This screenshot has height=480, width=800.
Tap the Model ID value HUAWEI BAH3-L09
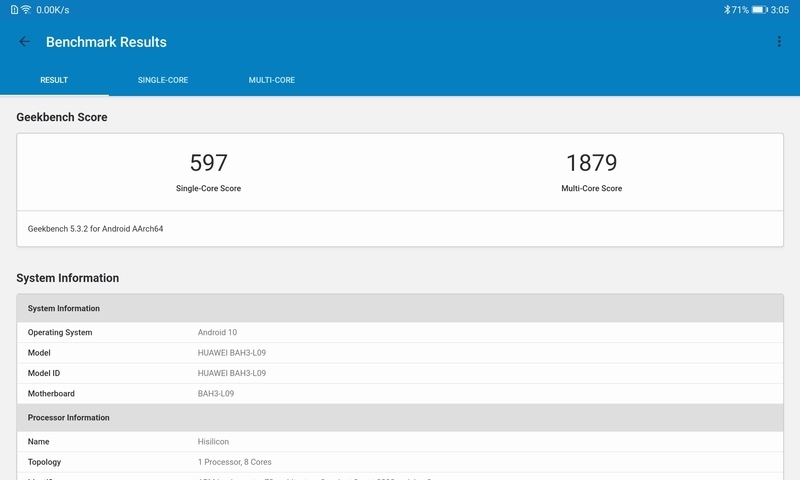tap(232, 373)
